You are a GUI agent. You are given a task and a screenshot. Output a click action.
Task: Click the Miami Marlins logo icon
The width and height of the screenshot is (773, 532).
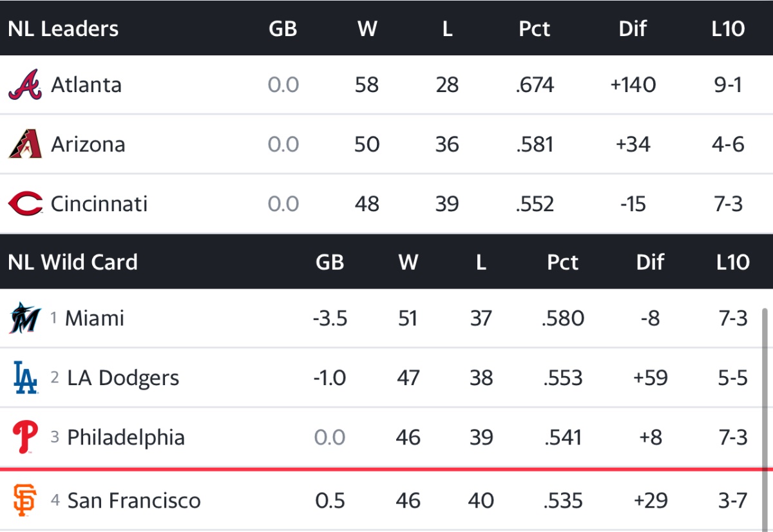25,318
